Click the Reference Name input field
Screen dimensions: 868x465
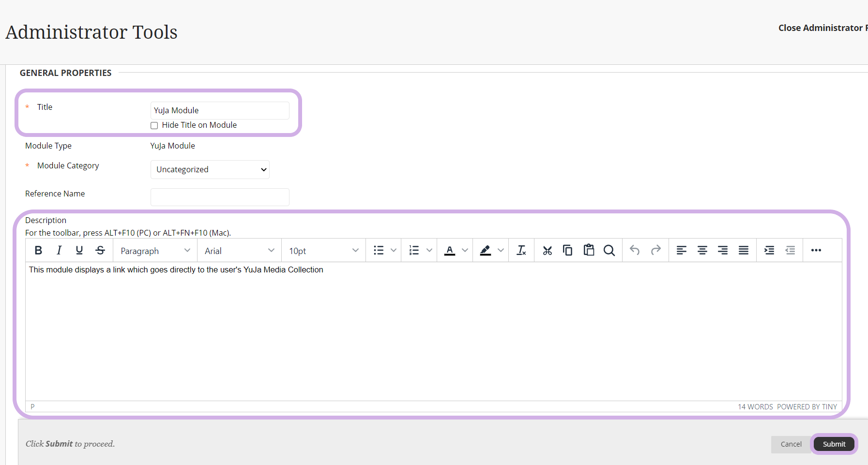pyautogui.click(x=220, y=197)
